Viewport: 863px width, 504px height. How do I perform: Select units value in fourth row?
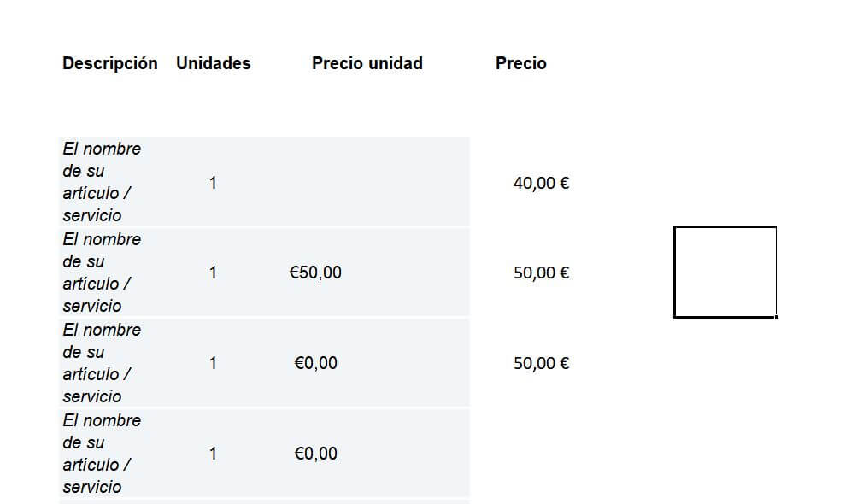point(213,454)
